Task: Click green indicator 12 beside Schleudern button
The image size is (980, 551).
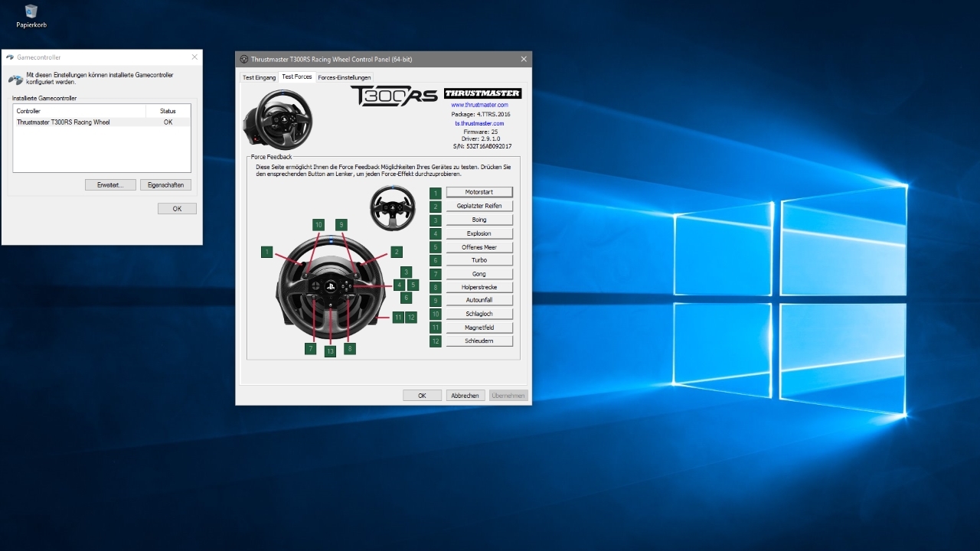Action: coord(436,341)
